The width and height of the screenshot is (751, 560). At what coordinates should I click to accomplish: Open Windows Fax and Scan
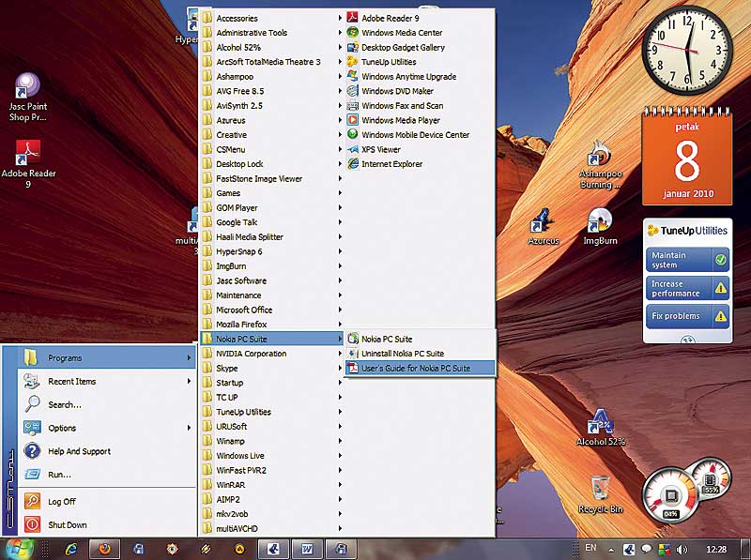tap(419, 106)
